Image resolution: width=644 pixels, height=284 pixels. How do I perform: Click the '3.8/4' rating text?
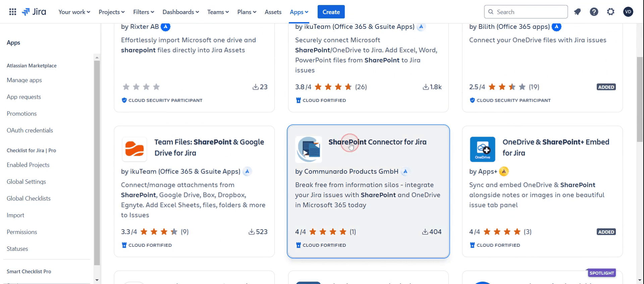pyautogui.click(x=303, y=87)
